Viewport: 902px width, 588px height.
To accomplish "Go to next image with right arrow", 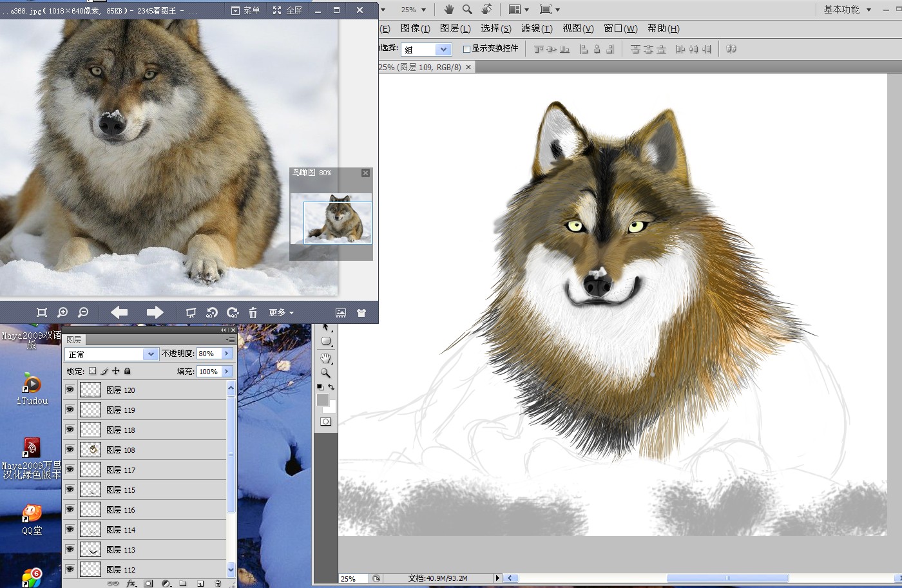I will click(155, 313).
